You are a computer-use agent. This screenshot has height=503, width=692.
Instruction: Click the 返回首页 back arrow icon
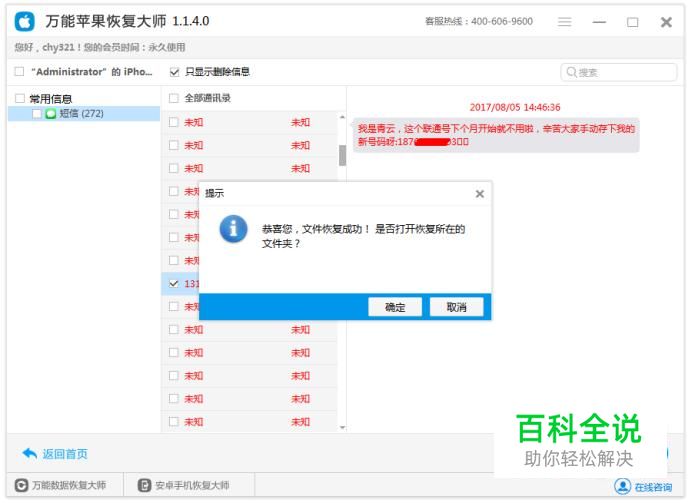pyautogui.click(x=30, y=453)
